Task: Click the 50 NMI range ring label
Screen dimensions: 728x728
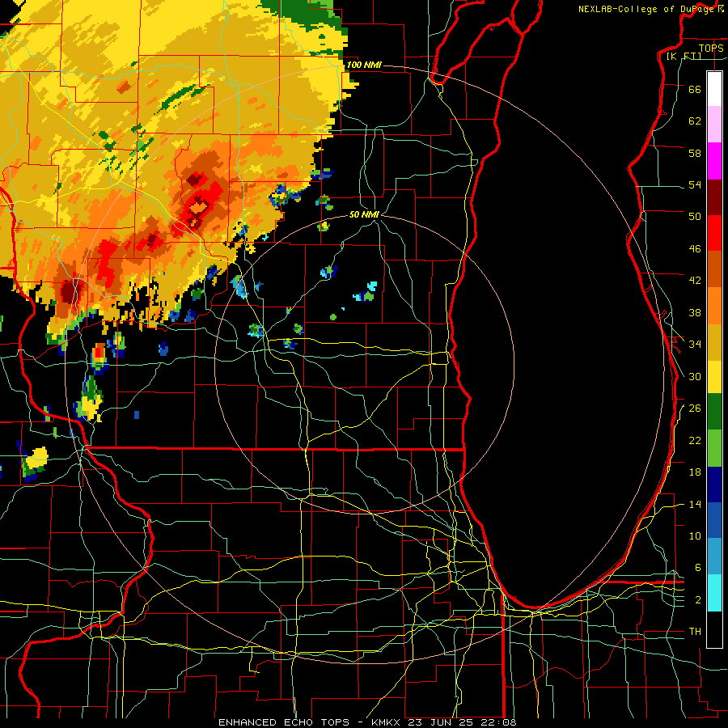Action: click(364, 214)
